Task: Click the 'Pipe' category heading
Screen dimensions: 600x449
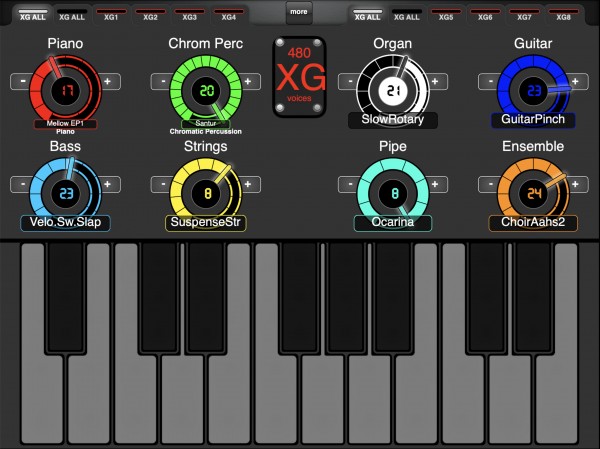Action: point(393,147)
